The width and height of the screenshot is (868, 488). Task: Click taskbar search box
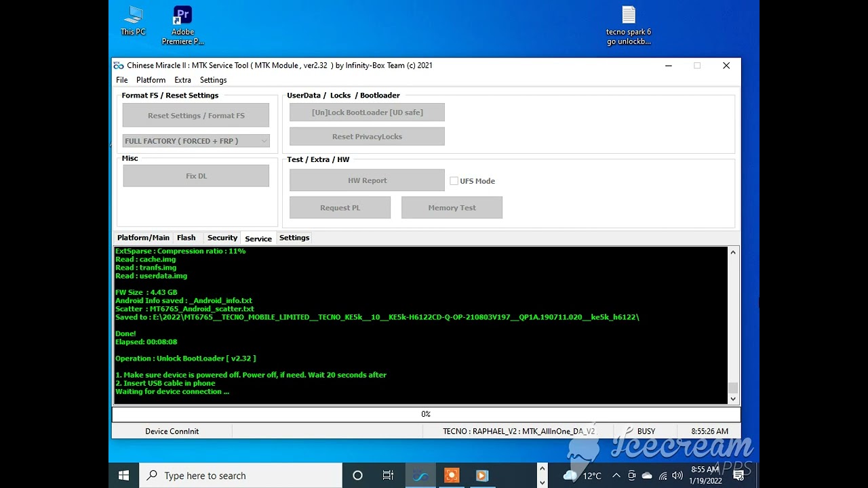click(241, 475)
